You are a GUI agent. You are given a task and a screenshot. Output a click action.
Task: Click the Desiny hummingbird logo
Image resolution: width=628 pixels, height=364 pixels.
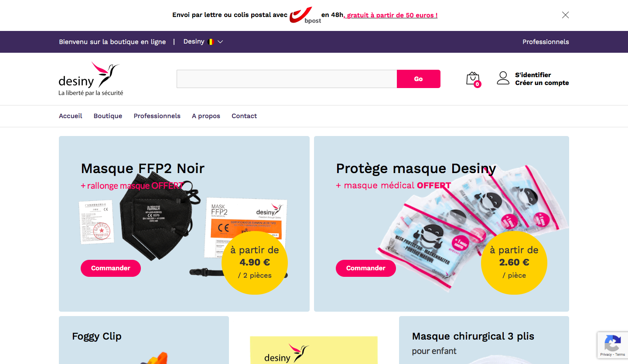click(x=91, y=79)
